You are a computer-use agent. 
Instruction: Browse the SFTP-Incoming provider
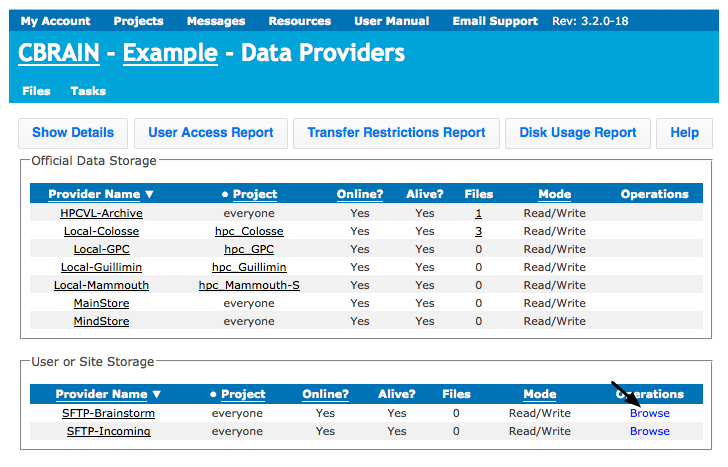(650, 431)
